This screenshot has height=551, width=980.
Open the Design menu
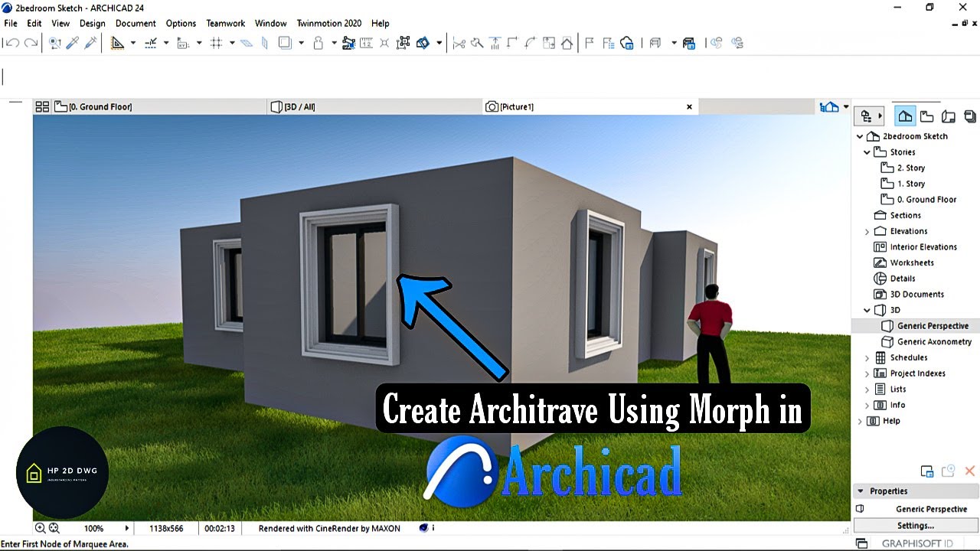pyautogui.click(x=93, y=23)
